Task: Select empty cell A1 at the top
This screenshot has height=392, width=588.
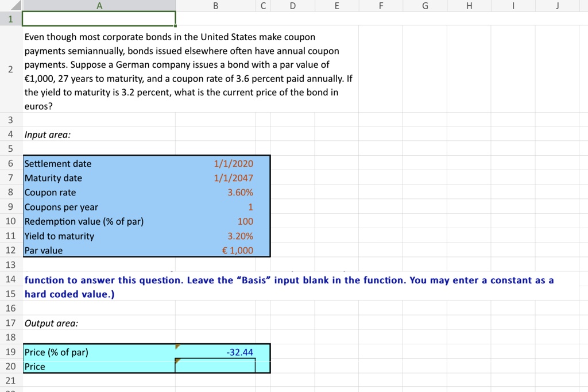Action: (x=99, y=18)
